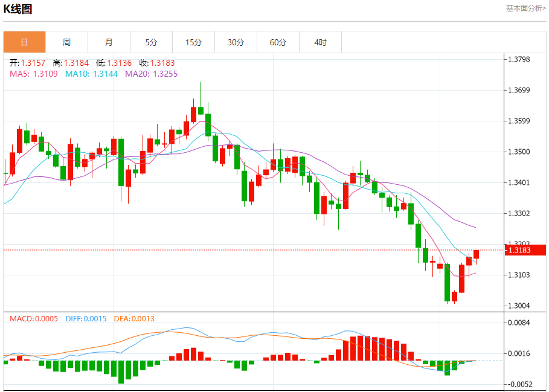Click the MA20 indicator value label
This screenshot has height=392, width=549.
pos(151,74)
